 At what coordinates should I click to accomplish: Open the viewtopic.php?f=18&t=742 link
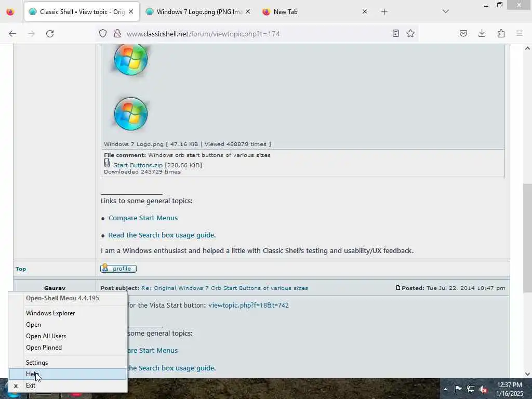[x=248, y=305]
